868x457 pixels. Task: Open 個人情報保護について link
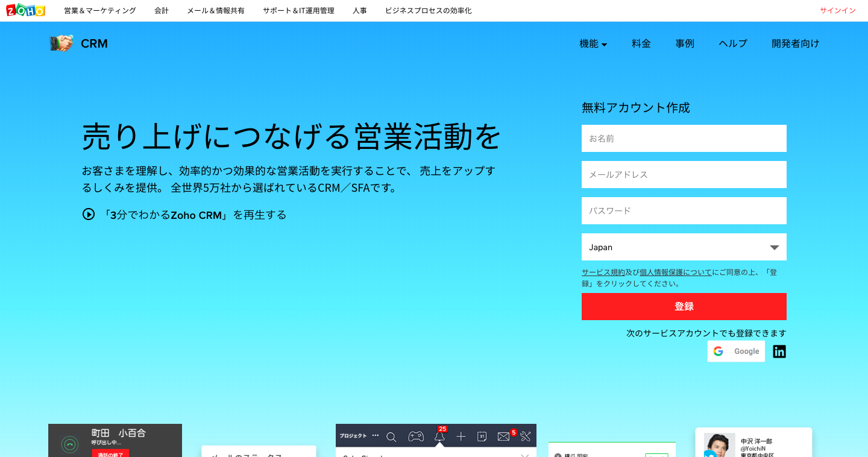tap(676, 273)
